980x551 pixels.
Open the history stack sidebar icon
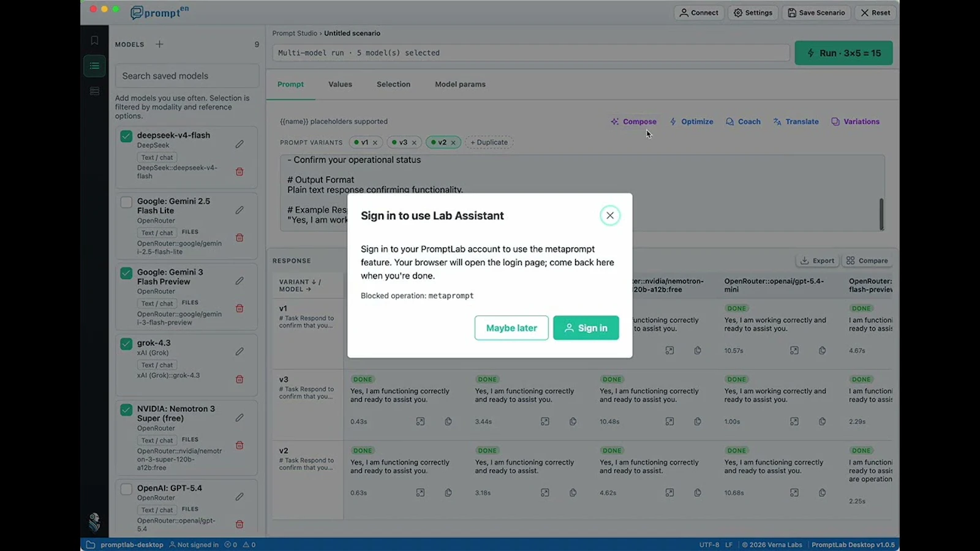94,91
